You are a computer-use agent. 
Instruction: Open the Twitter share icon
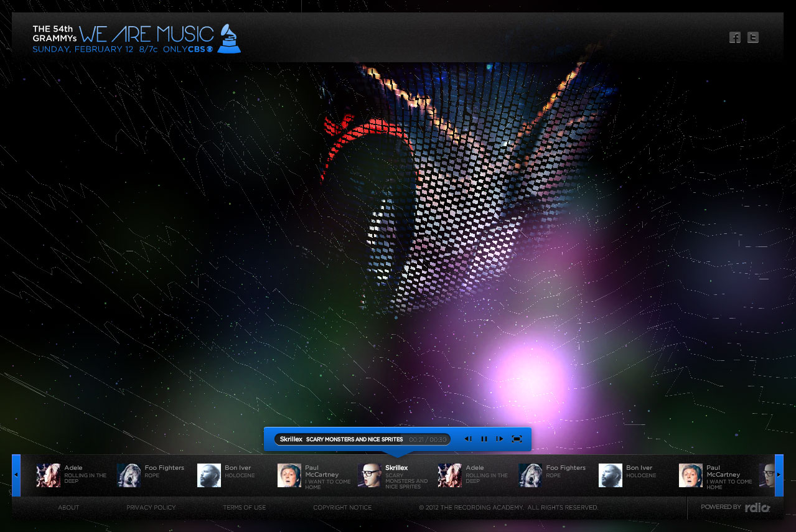coord(753,37)
